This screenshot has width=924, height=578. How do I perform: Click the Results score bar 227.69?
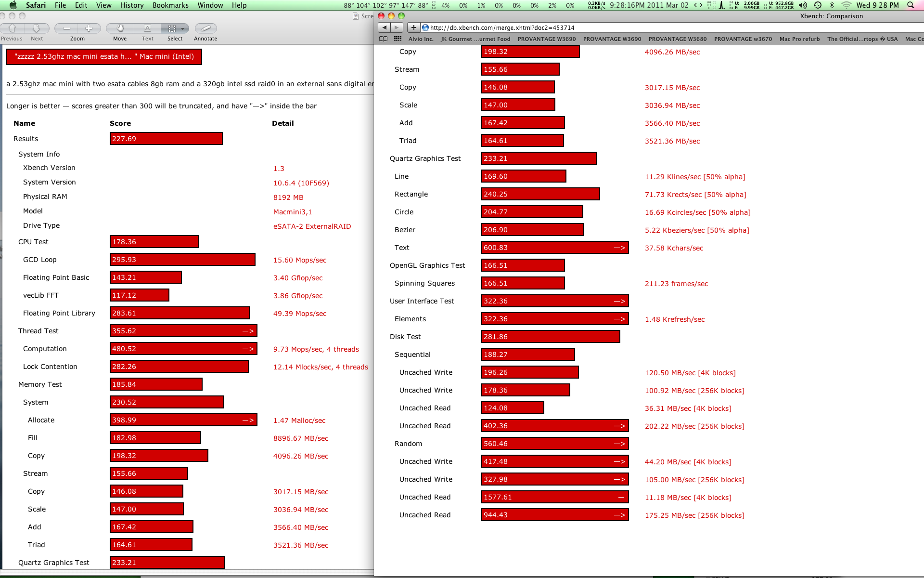(x=166, y=139)
